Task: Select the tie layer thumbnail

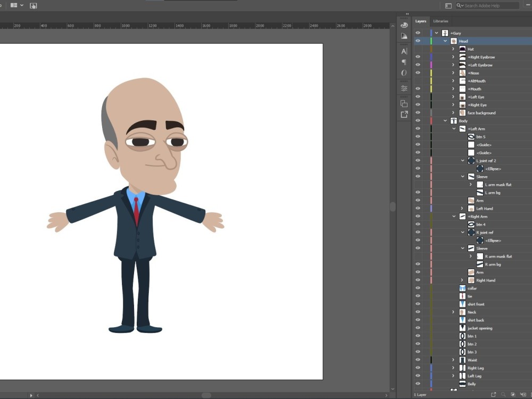Action: pyautogui.click(x=462, y=296)
